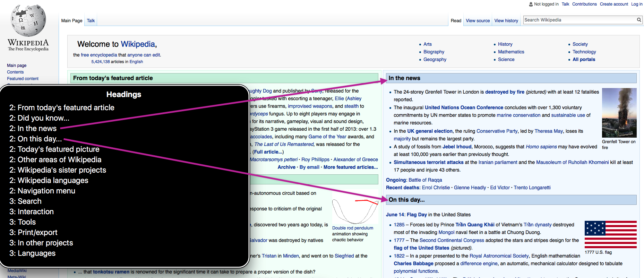This screenshot has height=278, width=644.
Task: Open the Theresa May link
Action: point(549,131)
